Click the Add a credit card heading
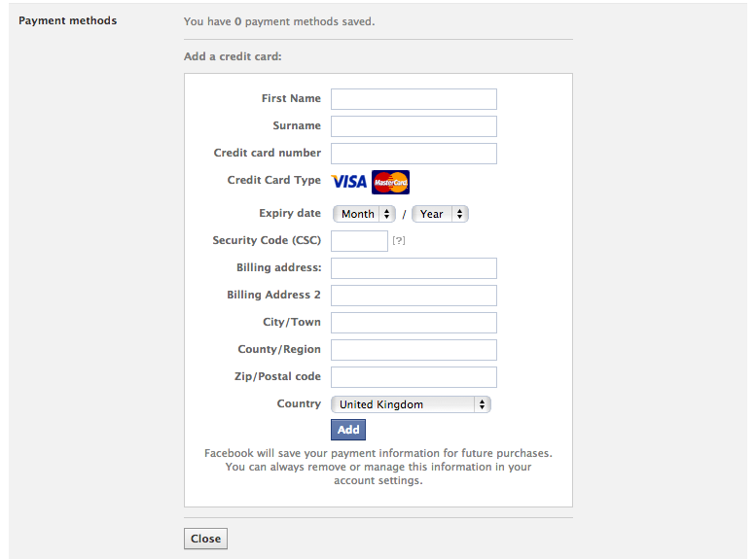The height and width of the screenshot is (559, 756). (233, 56)
